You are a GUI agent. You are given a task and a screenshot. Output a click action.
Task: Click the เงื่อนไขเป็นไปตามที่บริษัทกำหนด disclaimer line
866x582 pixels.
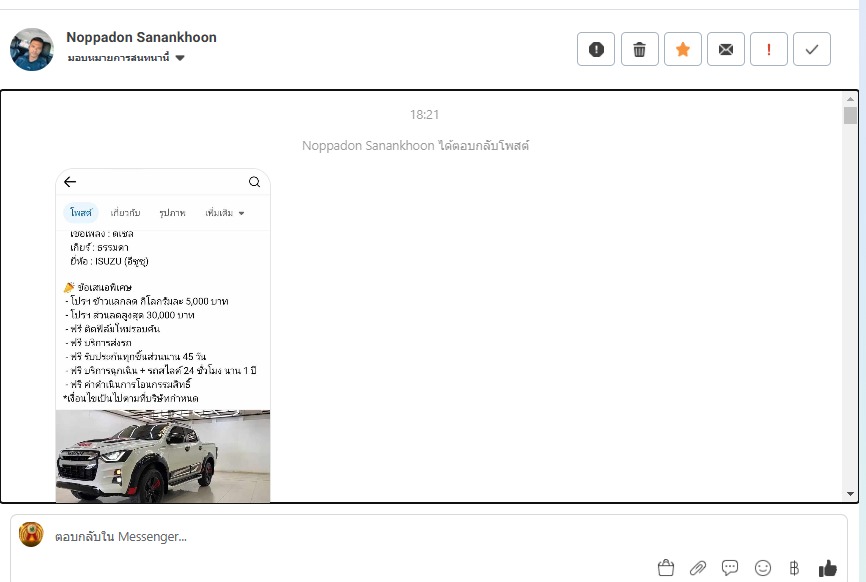[131, 398]
